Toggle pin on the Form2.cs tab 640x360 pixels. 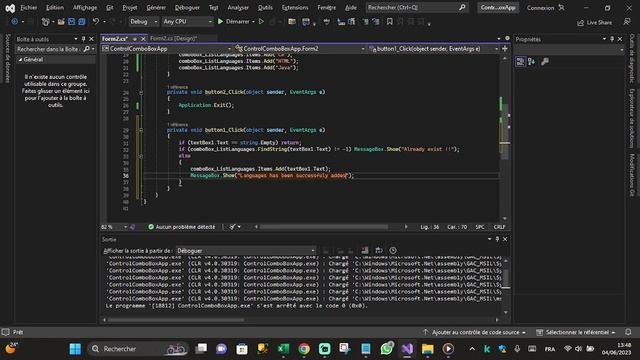click(135, 39)
